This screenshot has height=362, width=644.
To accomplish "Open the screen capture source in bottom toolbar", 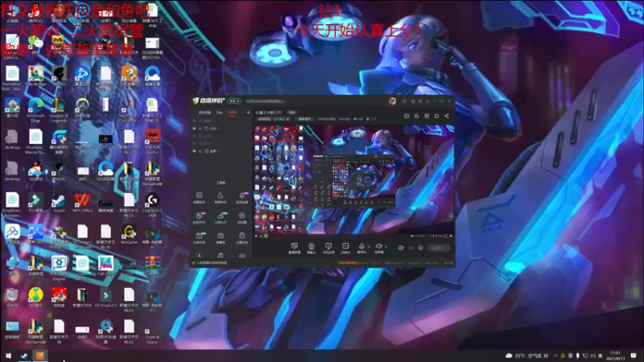I will click(294, 248).
